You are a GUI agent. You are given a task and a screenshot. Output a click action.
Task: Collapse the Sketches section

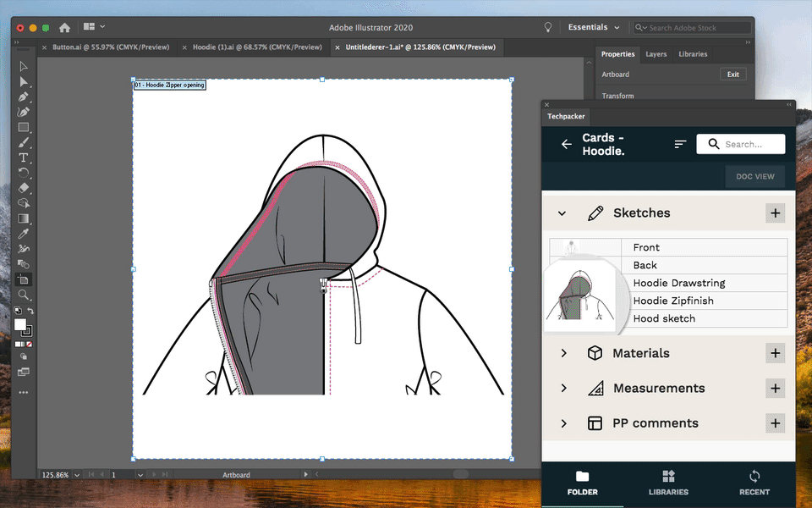pyautogui.click(x=562, y=213)
